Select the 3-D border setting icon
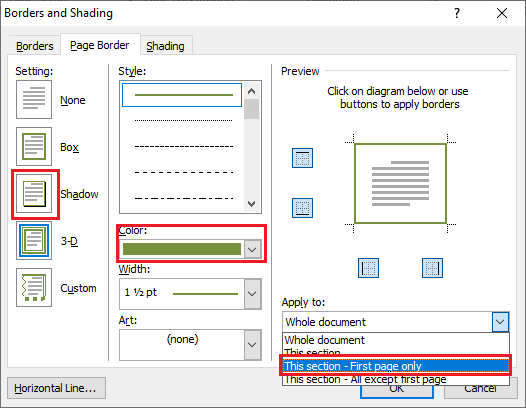 coord(34,241)
